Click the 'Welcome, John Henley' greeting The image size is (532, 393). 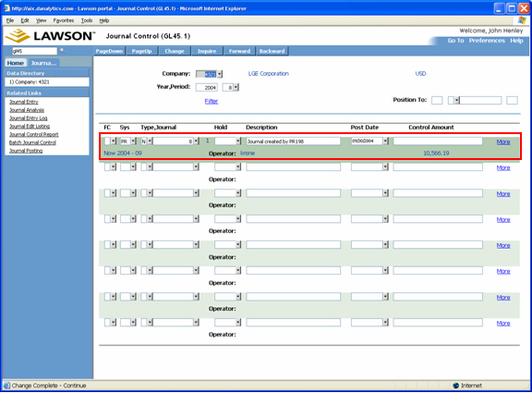click(x=491, y=31)
